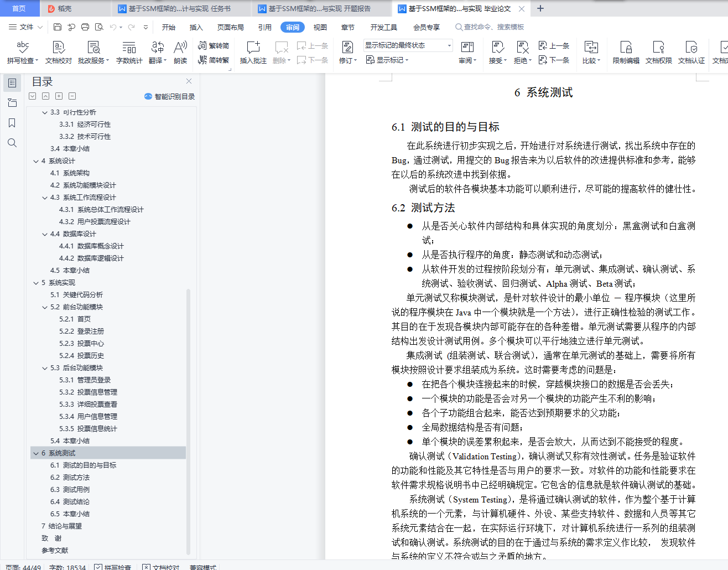Jump to 参考文献 in the outline
The width and height of the screenshot is (728, 570).
(x=55, y=551)
